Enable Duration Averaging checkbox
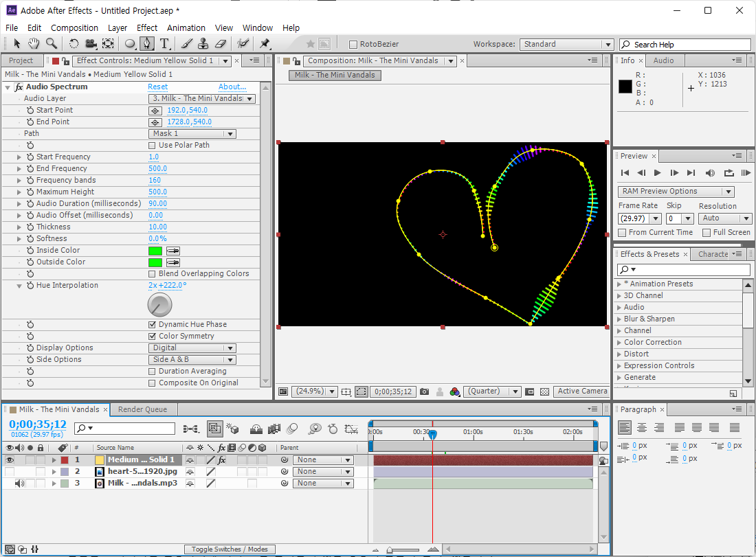 point(152,372)
